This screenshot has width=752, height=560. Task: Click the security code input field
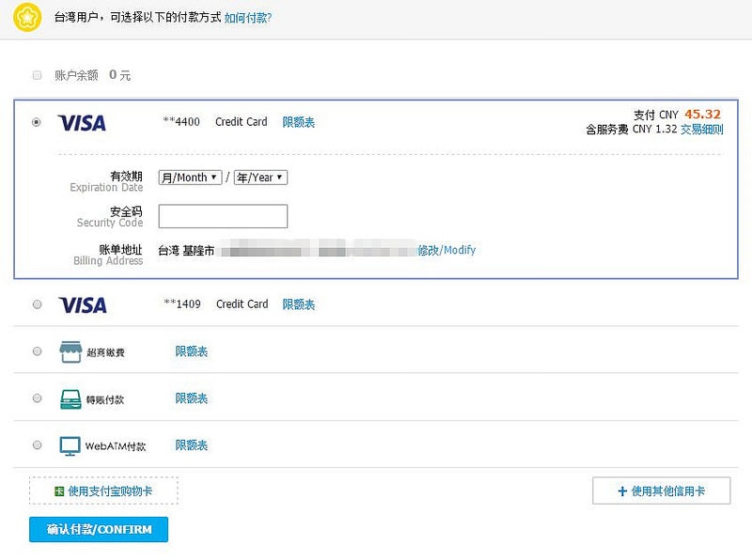[x=223, y=217]
